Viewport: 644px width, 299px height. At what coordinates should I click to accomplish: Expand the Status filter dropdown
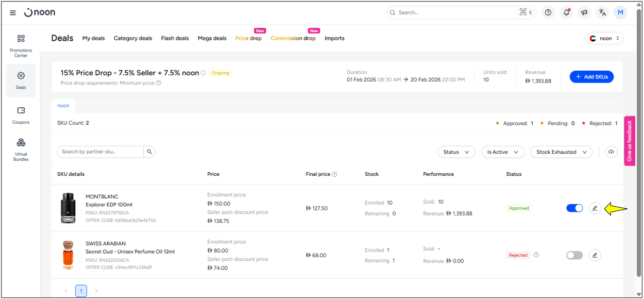coord(456,152)
